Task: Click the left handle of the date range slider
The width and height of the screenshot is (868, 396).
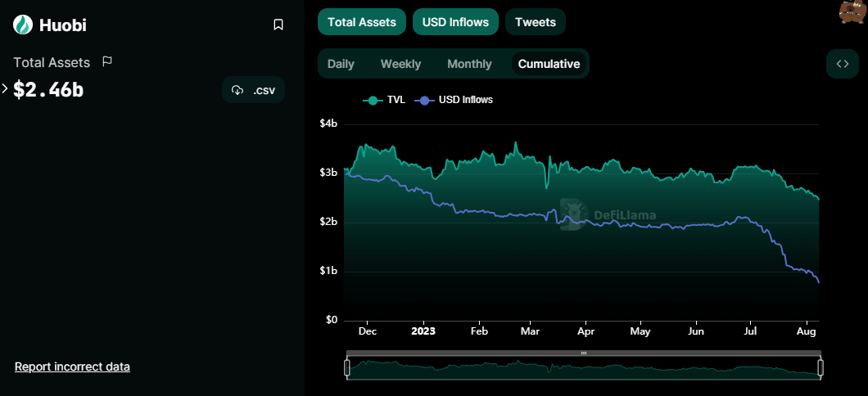Action: (x=348, y=367)
